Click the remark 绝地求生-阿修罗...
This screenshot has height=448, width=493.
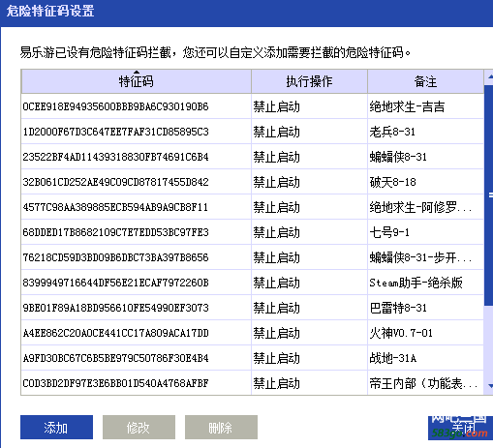(x=420, y=207)
